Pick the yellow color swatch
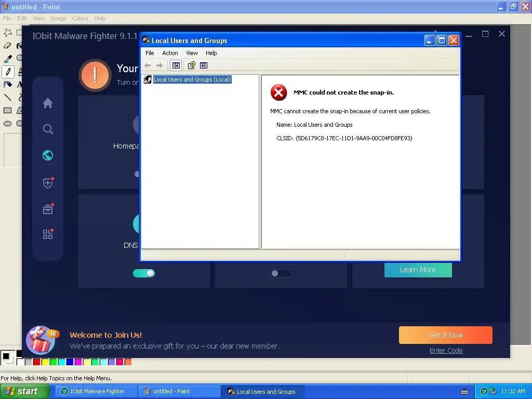 point(45,362)
